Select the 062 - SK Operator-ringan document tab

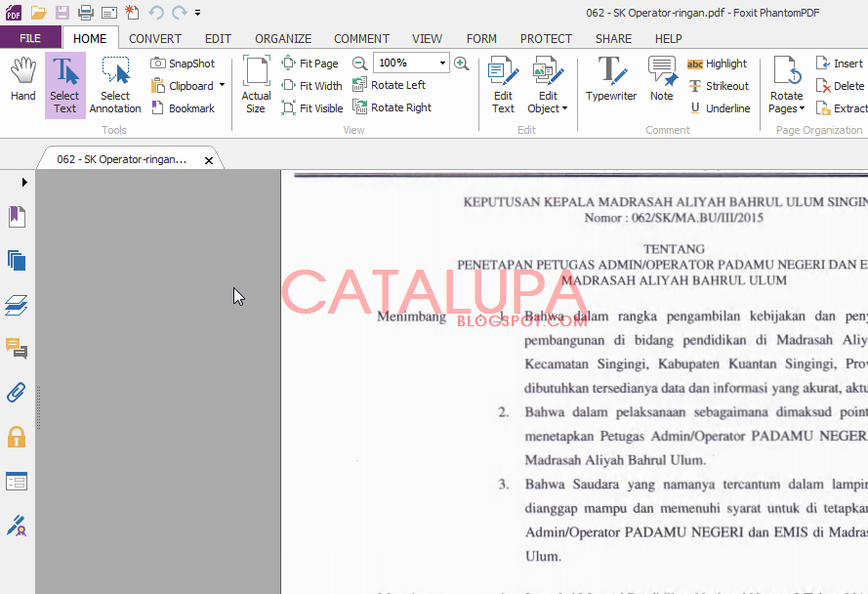pos(122,159)
